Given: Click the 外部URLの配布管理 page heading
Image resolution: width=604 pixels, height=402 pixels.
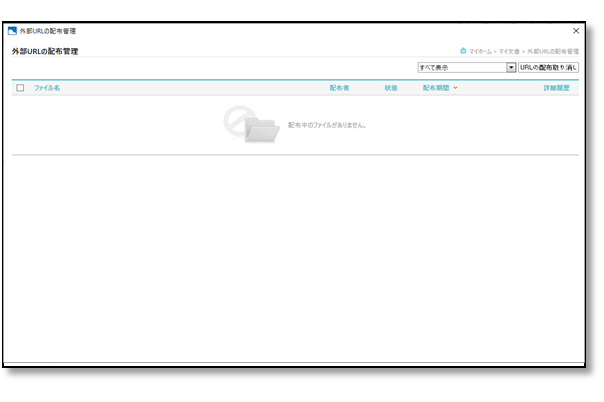Looking at the screenshot, I should [44, 50].
